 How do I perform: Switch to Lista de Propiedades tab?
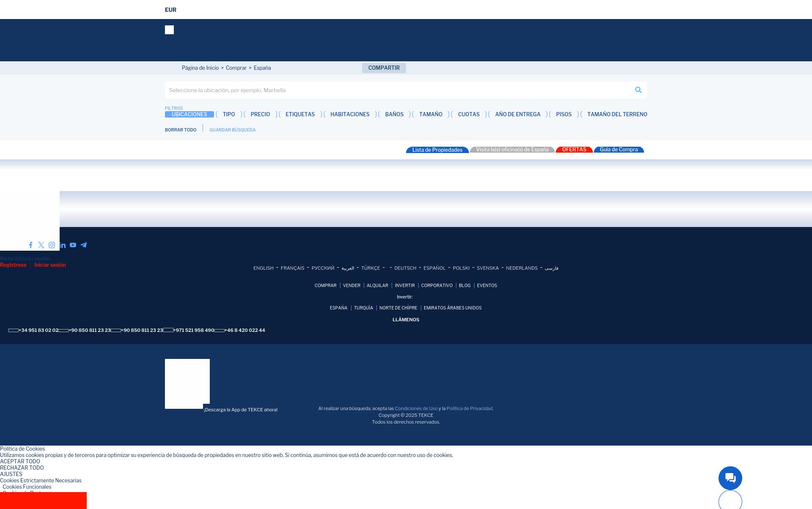click(x=437, y=150)
